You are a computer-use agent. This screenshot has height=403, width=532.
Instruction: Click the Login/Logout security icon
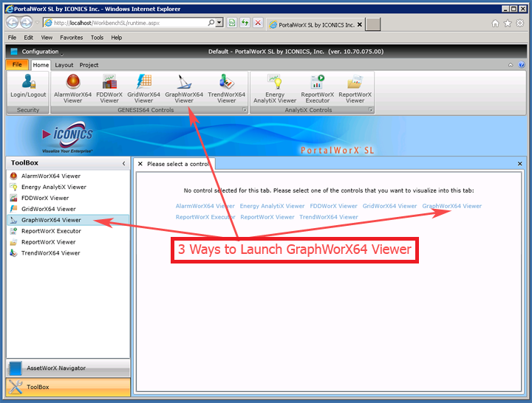28,88
